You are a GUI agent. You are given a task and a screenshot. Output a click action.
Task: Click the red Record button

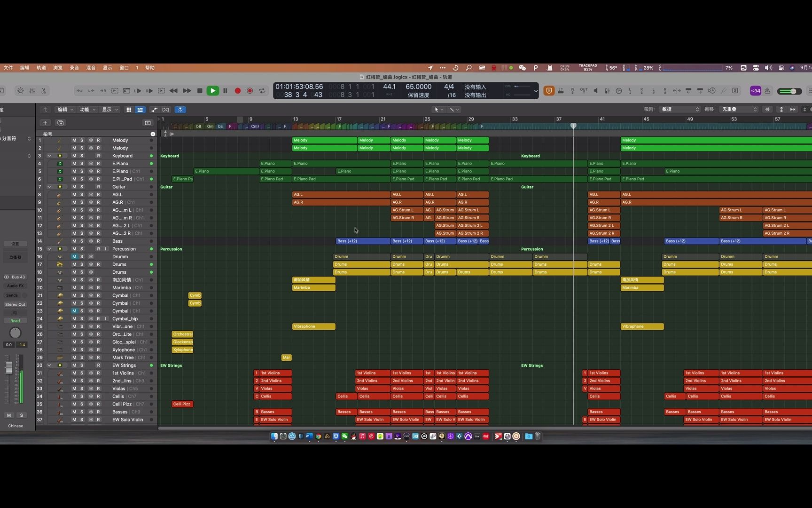(238, 91)
